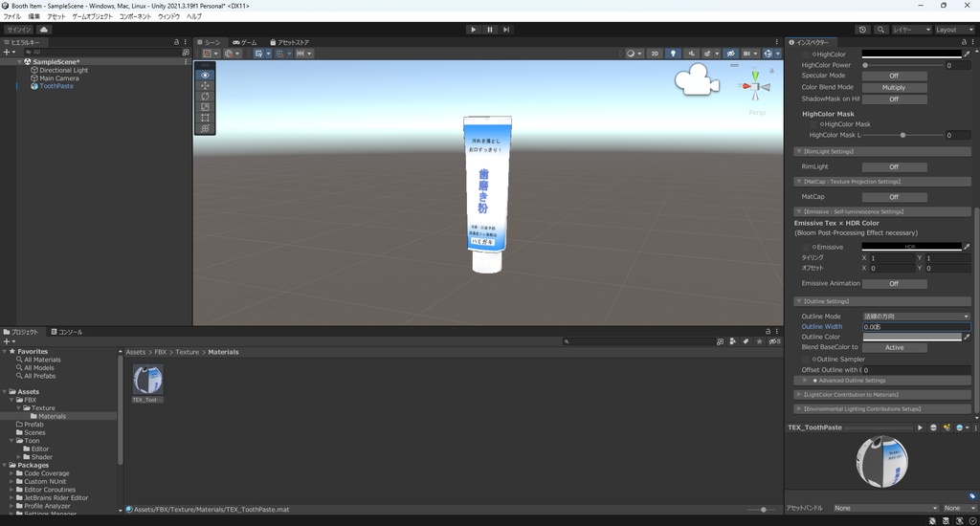Switch to the コンソール tab

(x=67, y=332)
